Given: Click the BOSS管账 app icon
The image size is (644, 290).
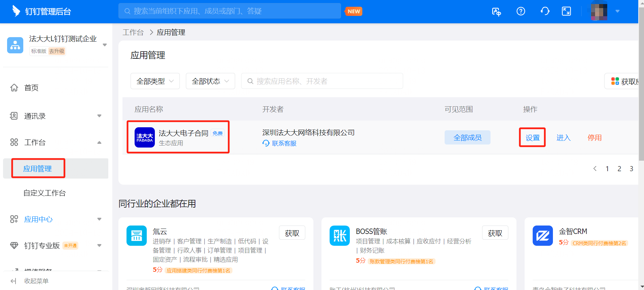Looking at the screenshot, I should [340, 236].
